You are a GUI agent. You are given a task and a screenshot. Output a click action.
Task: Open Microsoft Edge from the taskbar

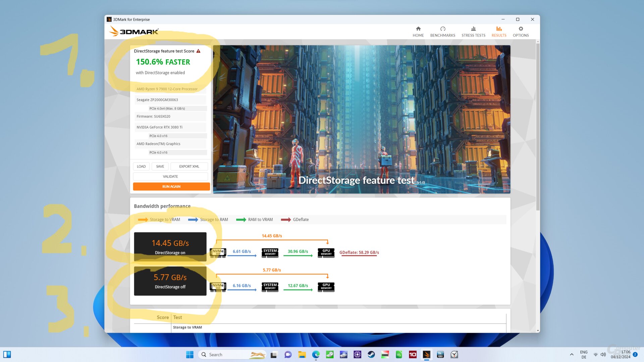tap(316, 355)
